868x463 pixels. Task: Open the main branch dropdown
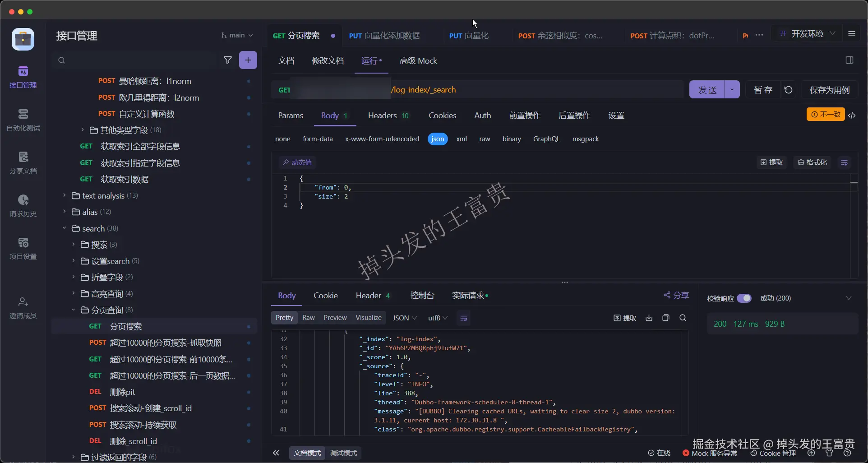pos(237,35)
